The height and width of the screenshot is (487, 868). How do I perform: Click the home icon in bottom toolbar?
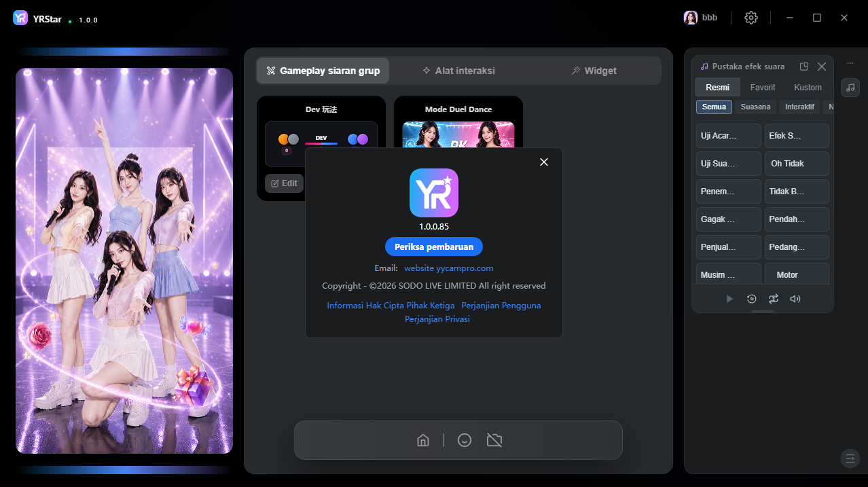(423, 440)
